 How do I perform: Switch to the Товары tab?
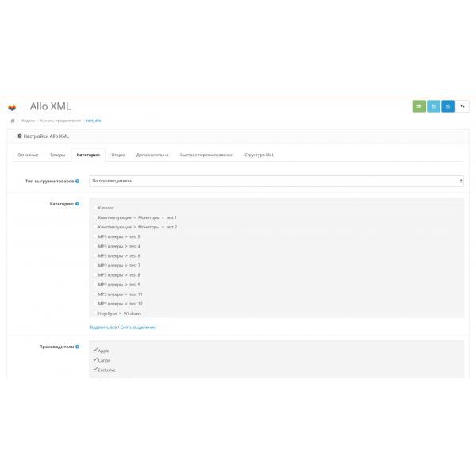click(57, 155)
